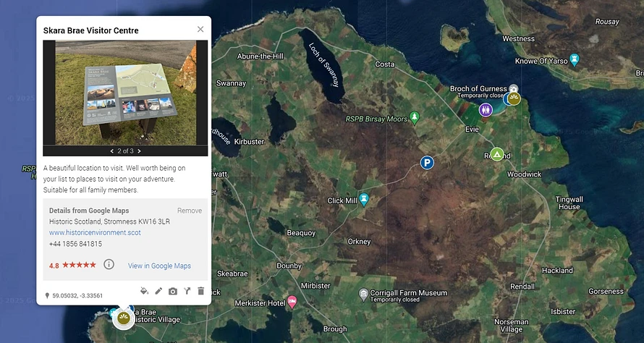This screenshot has width=644, height=343.
Task: Select the highlighted olive Skara Brae placemark
Action: point(124,318)
